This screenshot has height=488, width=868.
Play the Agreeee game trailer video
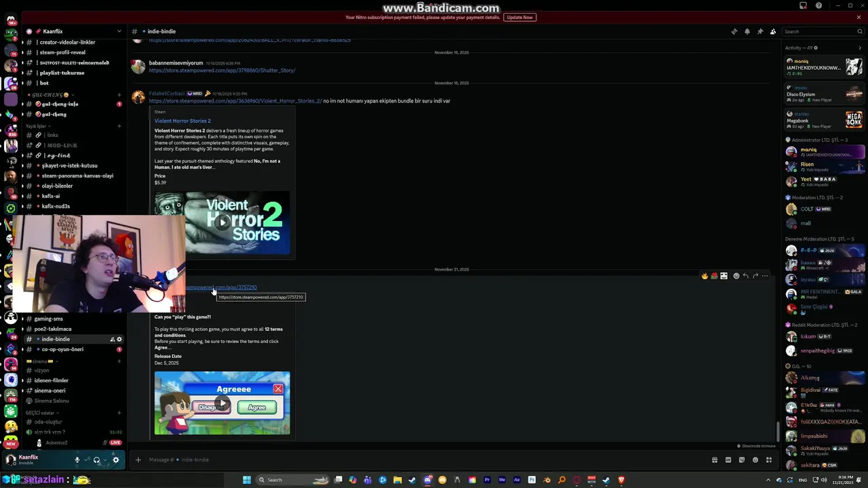222,403
